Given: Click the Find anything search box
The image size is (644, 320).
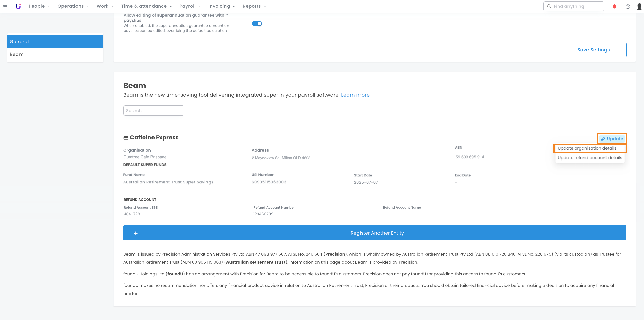Looking at the screenshot, I should point(574,6).
